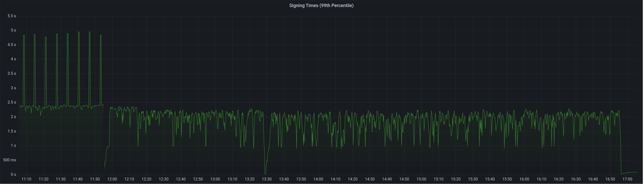Click the 15:50 time axis label

[507, 179]
